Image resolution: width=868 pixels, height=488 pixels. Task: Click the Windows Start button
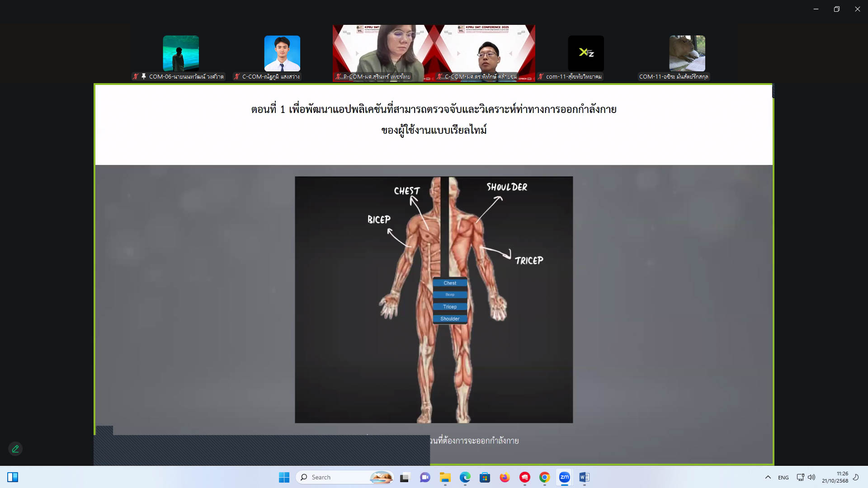click(284, 477)
